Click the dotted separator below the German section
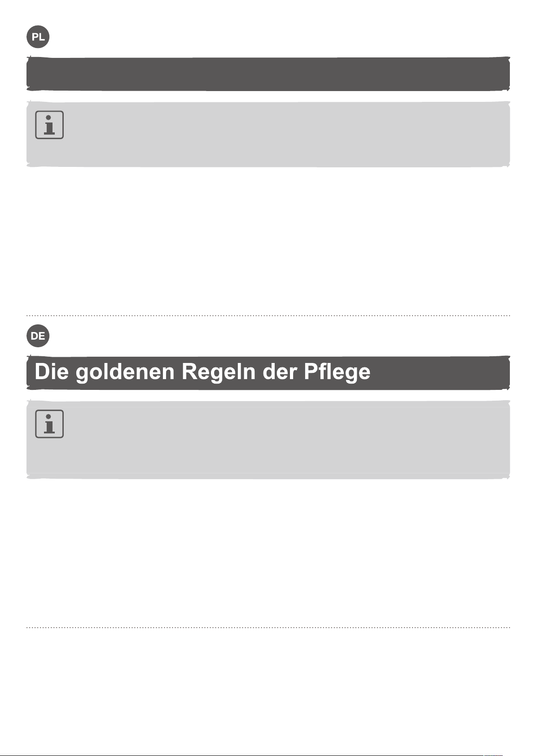The image size is (535, 756). click(268, 627)
